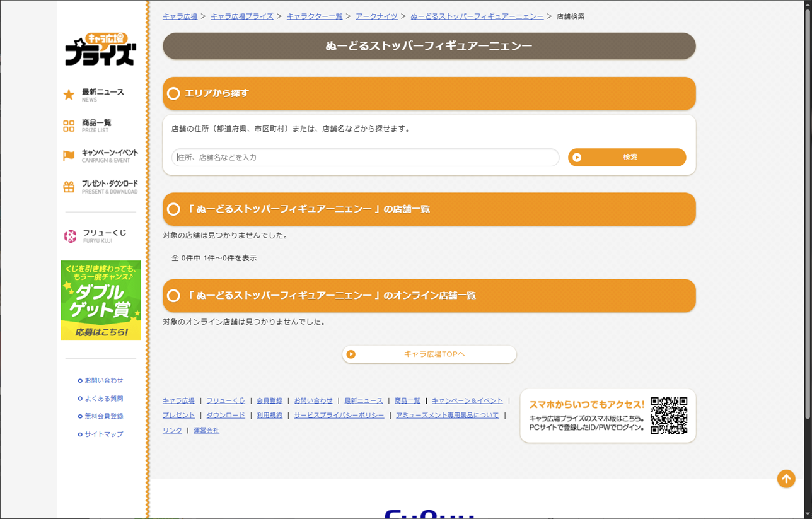Click the footer 最新ニュース link

[x=364, y=400]
